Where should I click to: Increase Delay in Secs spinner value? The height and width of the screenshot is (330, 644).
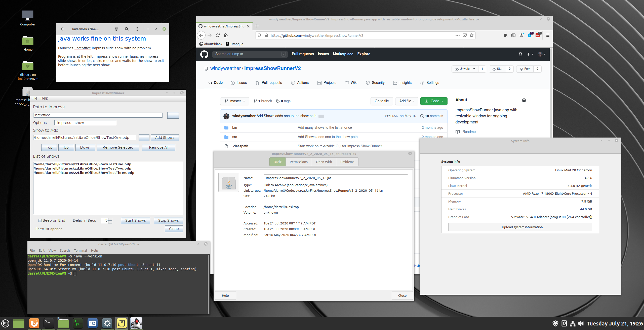pos(110,219)
